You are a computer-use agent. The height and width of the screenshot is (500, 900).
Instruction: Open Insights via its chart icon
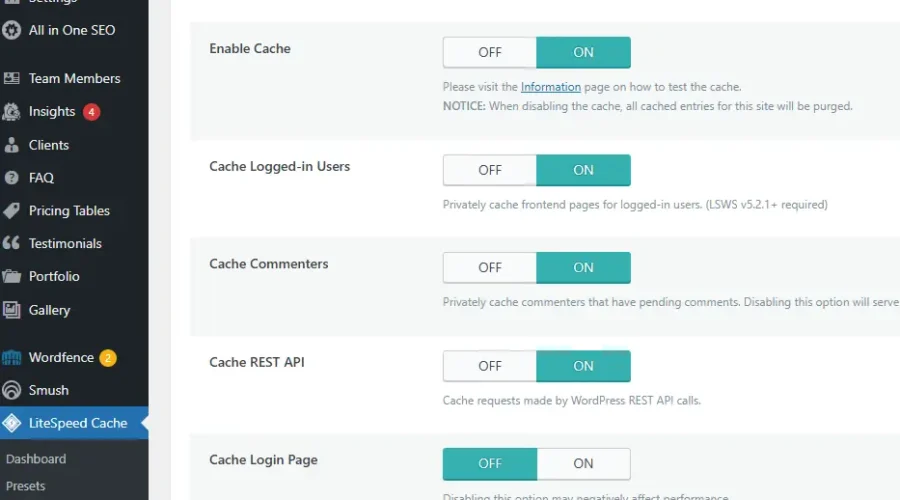point(12,112)
